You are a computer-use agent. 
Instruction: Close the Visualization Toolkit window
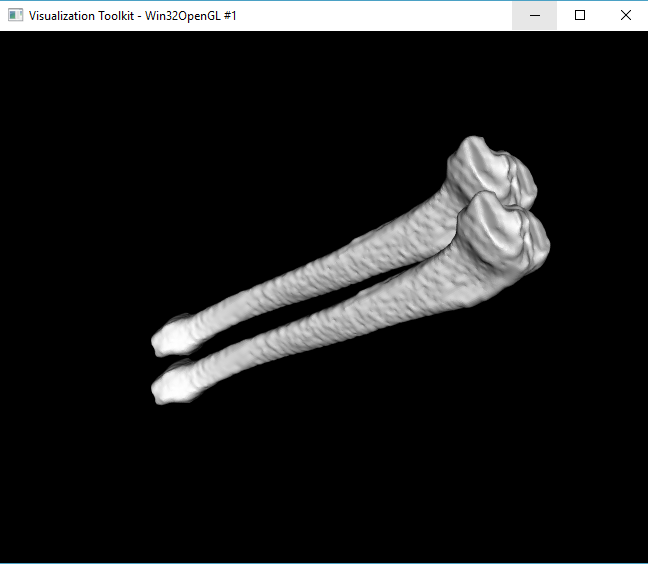626,16
